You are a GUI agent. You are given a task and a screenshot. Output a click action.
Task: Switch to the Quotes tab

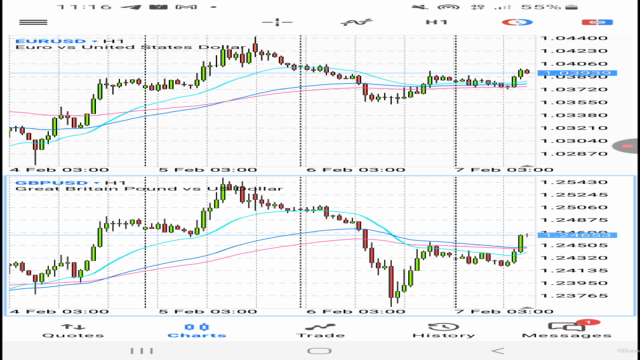click(x=73, y=331)
